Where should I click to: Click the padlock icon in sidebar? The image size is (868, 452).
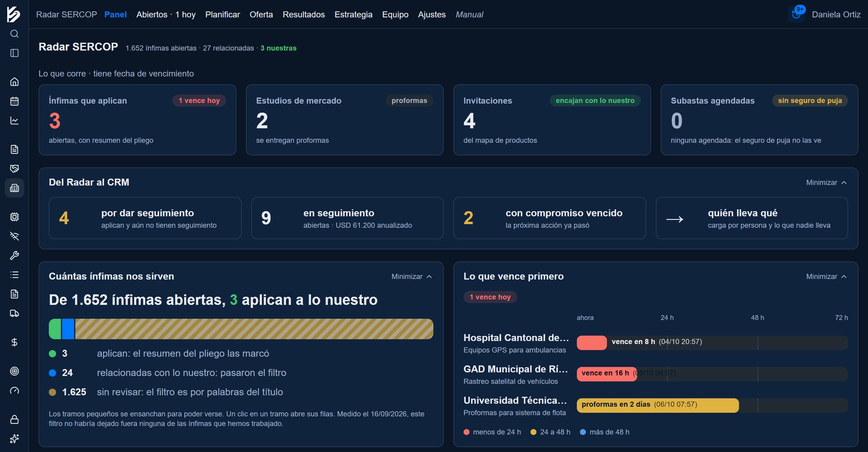(x=14, y=419)
